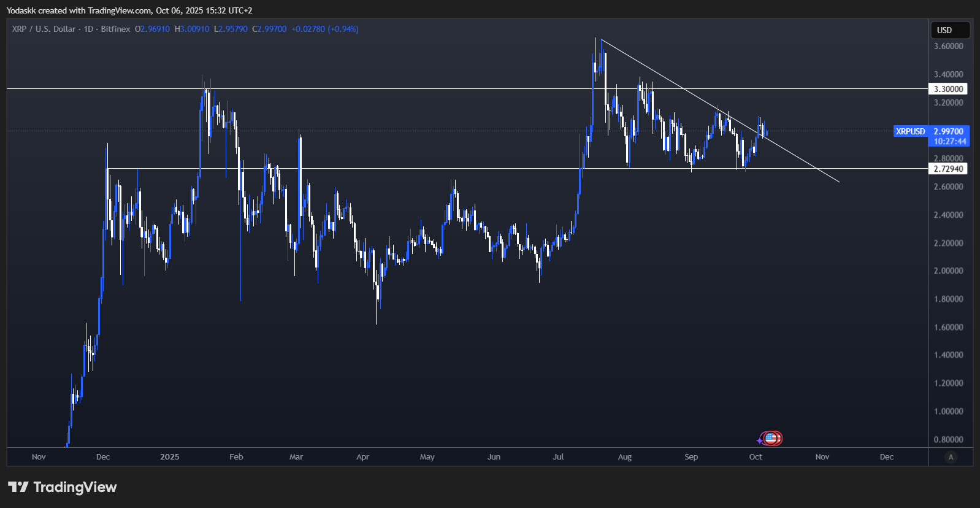Click the purple sparkle icon near October

pyautogui.click(x=760, y=441)
